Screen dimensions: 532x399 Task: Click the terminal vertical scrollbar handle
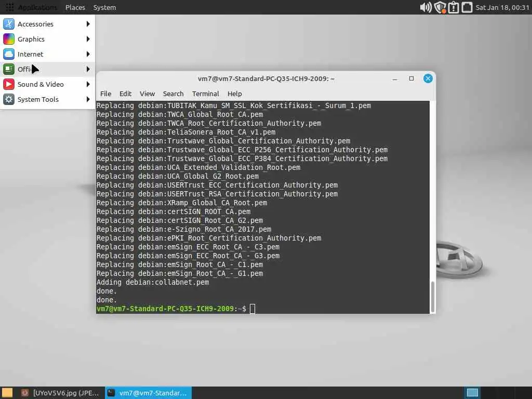pos(433,297)
